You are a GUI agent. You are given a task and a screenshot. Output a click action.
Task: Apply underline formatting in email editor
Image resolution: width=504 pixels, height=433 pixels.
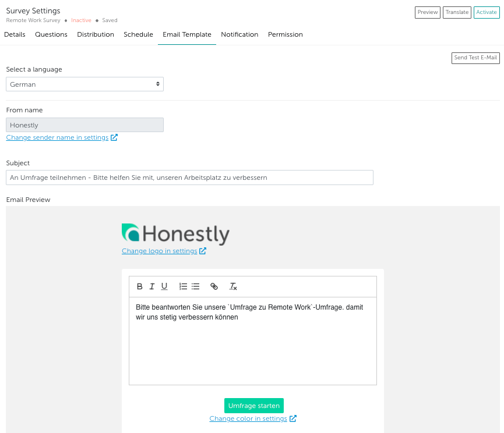(x=164, y=286)
